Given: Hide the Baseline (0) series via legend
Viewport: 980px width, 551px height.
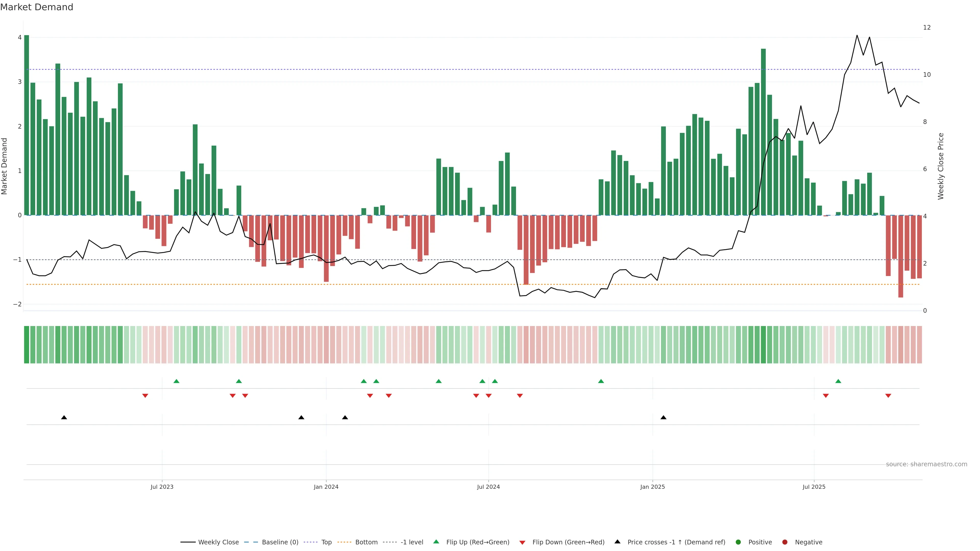Looking at the screenshot, I should [x=280, y=542].
